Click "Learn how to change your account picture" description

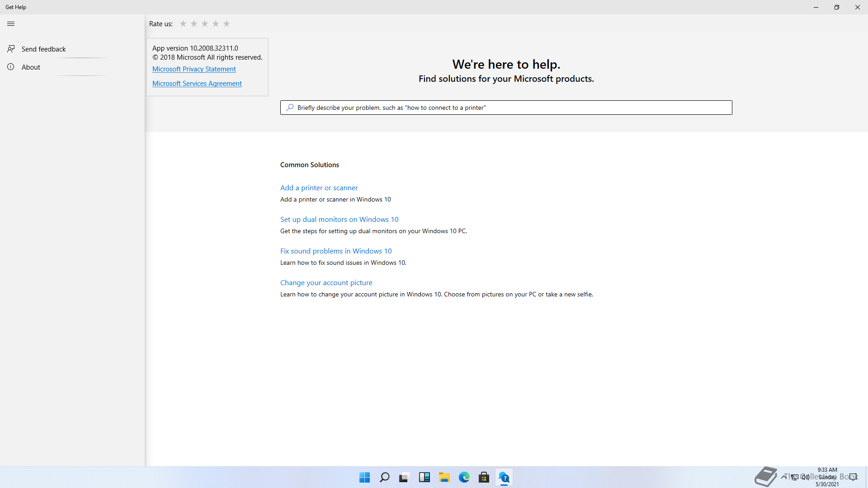pyautogui.click(x=436, y=294)
